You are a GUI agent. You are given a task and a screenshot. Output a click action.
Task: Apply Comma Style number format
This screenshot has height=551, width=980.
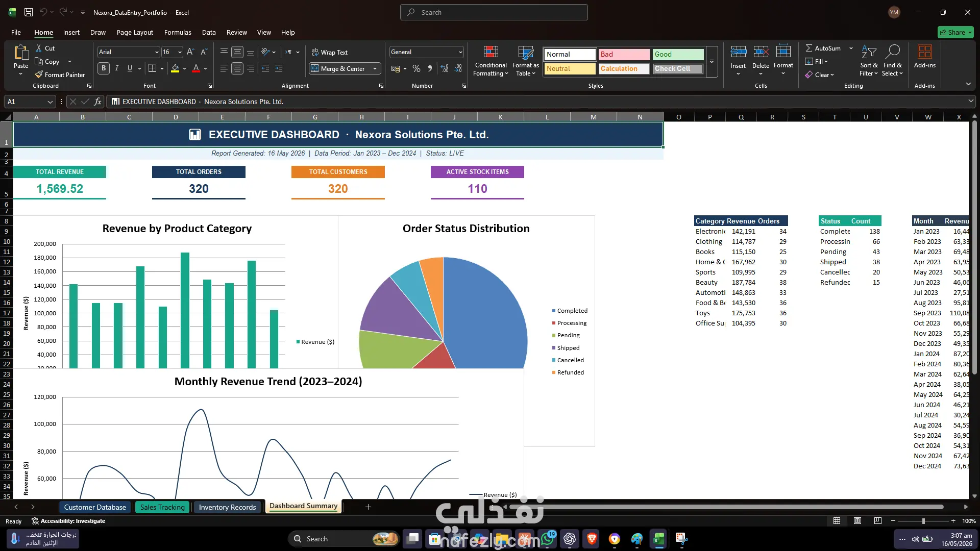click(430, 68)
